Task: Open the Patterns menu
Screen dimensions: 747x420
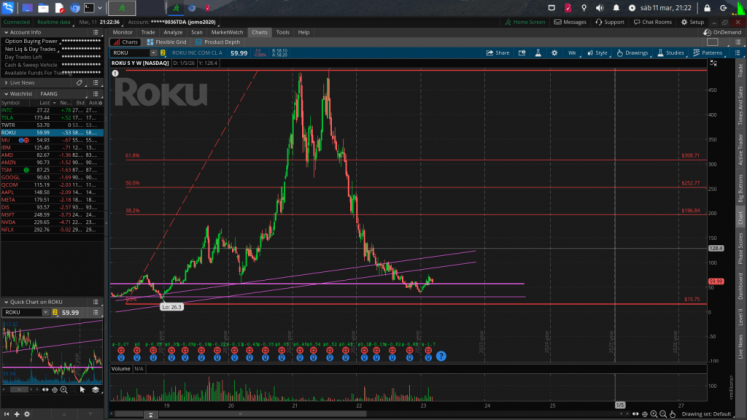Action: click(x=708, y=53)
